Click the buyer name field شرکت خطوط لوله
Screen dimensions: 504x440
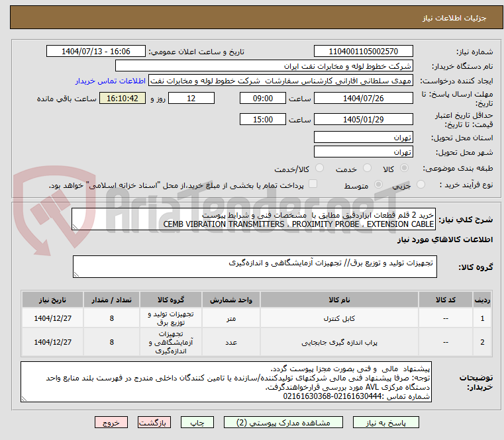(264, 66)
